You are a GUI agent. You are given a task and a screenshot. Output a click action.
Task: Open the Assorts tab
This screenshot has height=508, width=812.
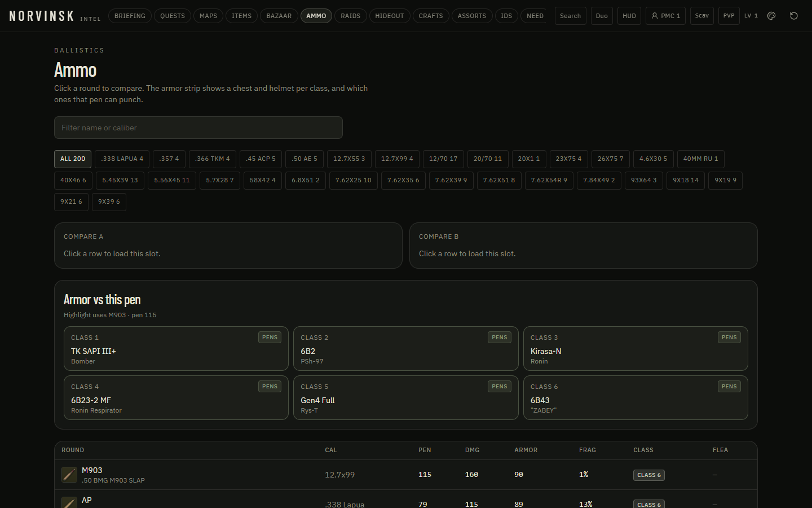(472, 16)
